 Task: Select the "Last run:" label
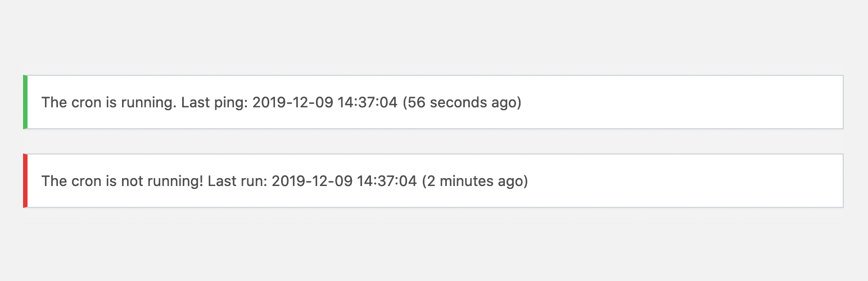(x=238, y=182)
